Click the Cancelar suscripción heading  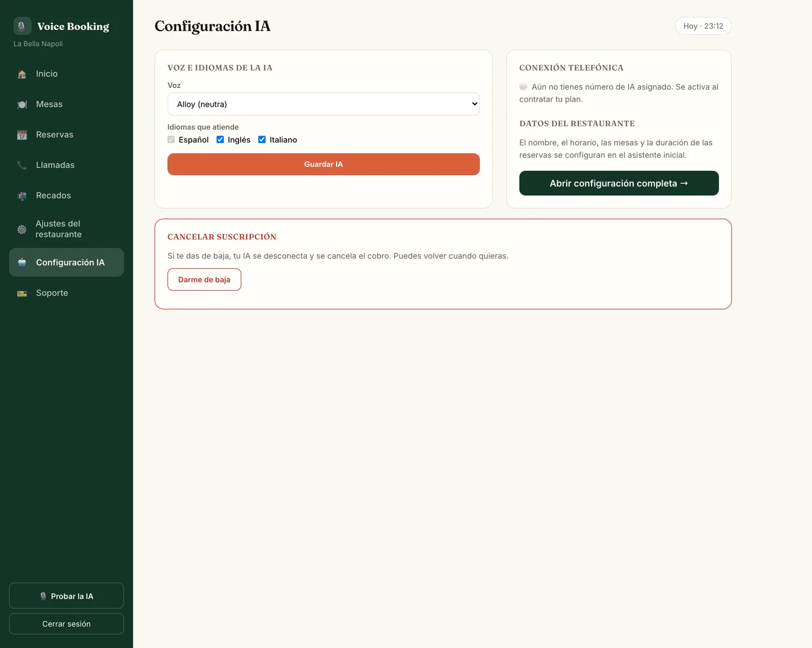[x=222, y=237]
